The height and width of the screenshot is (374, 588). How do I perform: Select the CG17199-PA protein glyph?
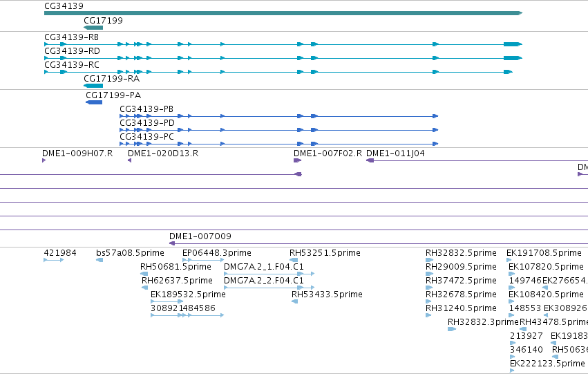[x=94, y=102]
